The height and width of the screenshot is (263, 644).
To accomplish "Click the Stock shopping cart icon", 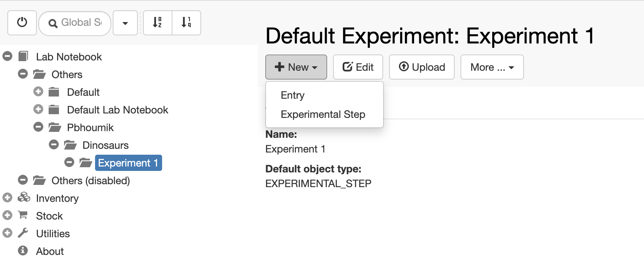I will [23, 215].
